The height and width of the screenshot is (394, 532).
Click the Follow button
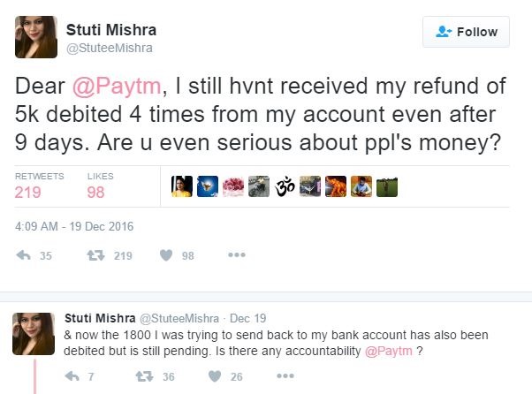click(x=466, y=32)
